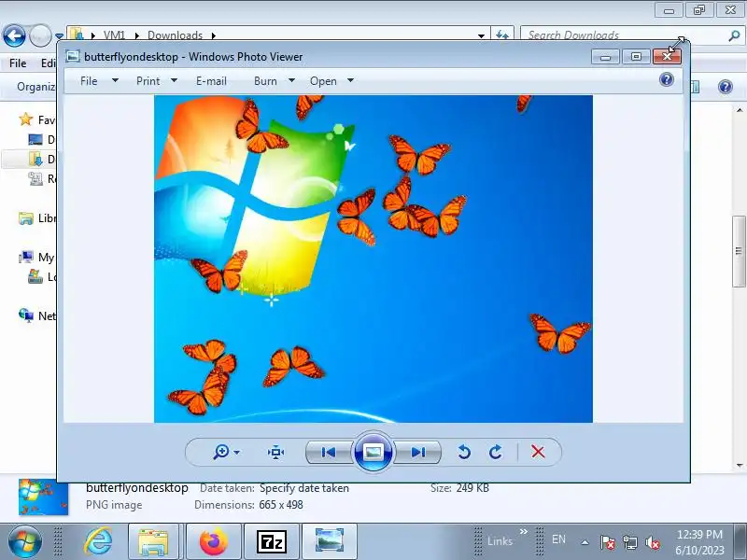Expand the Print dropdown arrow
Screen dimensions: 747x560
point(174,80)
